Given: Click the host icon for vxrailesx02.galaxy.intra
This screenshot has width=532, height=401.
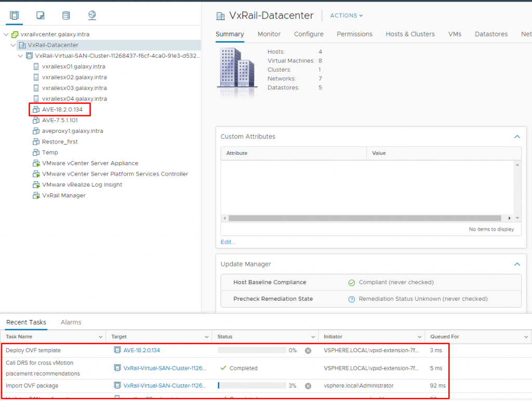Looking at the screenshot, I should pyautogui.click(x=36, y=77).
